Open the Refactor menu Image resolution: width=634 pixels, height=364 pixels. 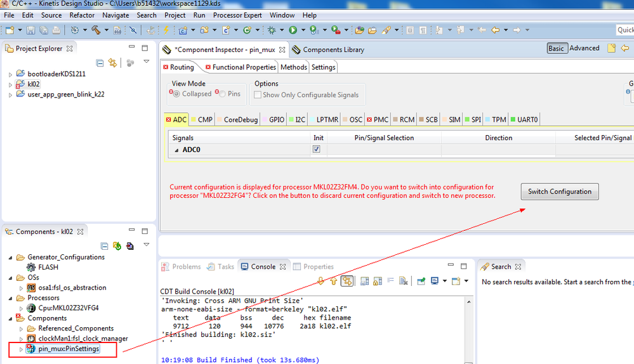coord(82,15)
